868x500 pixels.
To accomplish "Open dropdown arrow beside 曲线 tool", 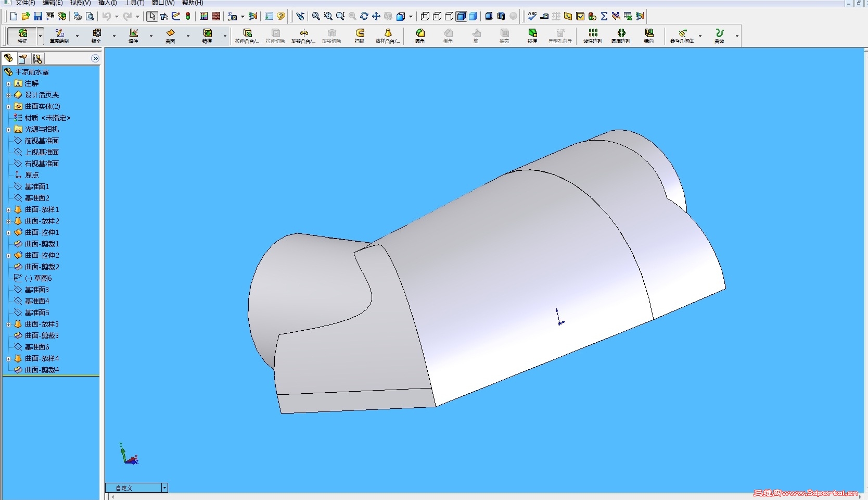I will click(737, 36).
